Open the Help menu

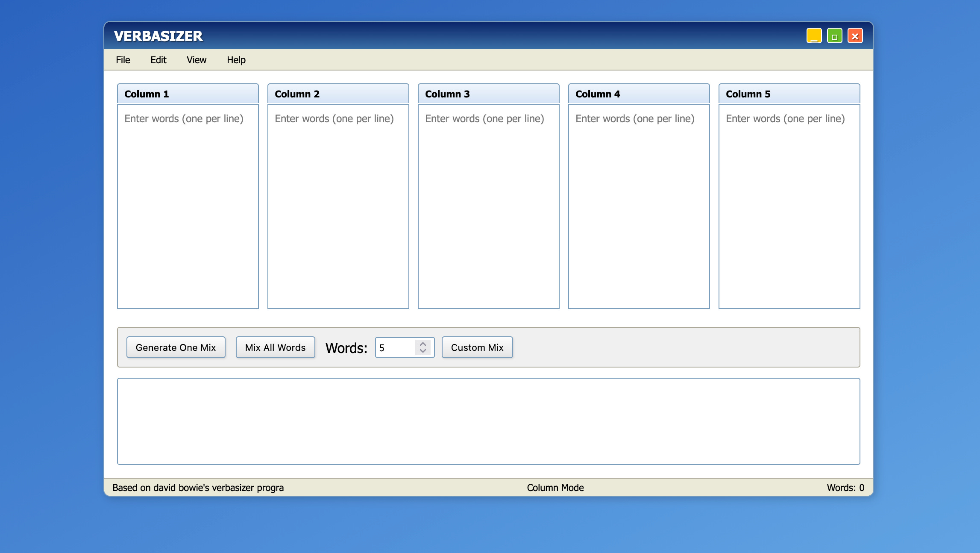pos(236,60)
